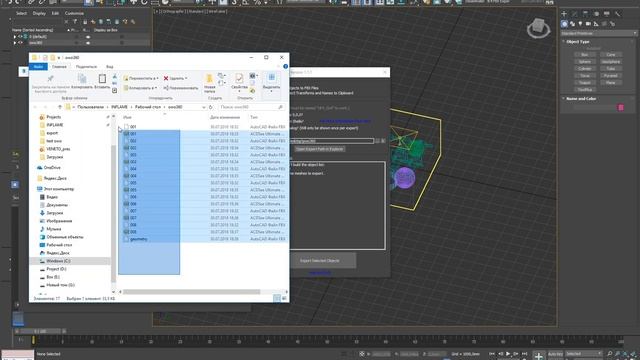Click the Paste (Вставить) icon in Explorer

[102, 78]
